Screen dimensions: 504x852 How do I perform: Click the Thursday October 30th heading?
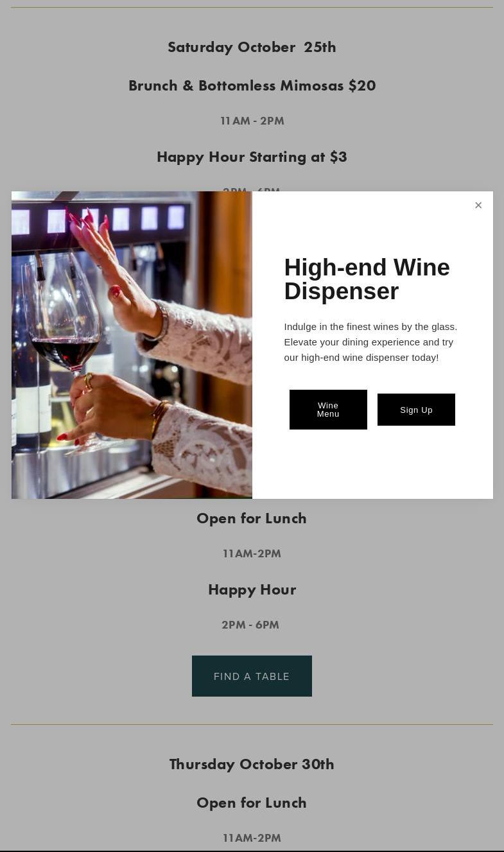pyautogui.click(x=252, y=764)
